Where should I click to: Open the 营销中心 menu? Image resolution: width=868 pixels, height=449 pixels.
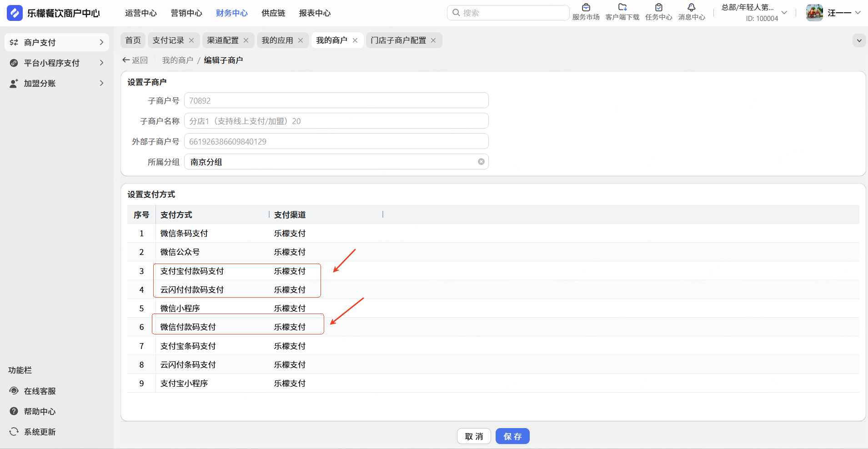(x=186, y=13)
